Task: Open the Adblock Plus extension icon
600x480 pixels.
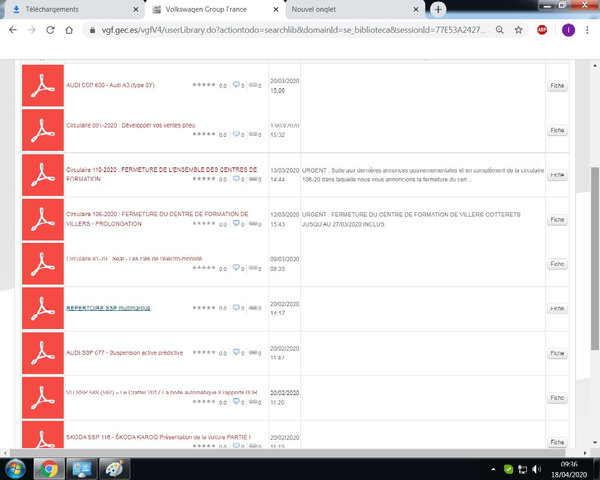Action: click(x=542, y=30)
